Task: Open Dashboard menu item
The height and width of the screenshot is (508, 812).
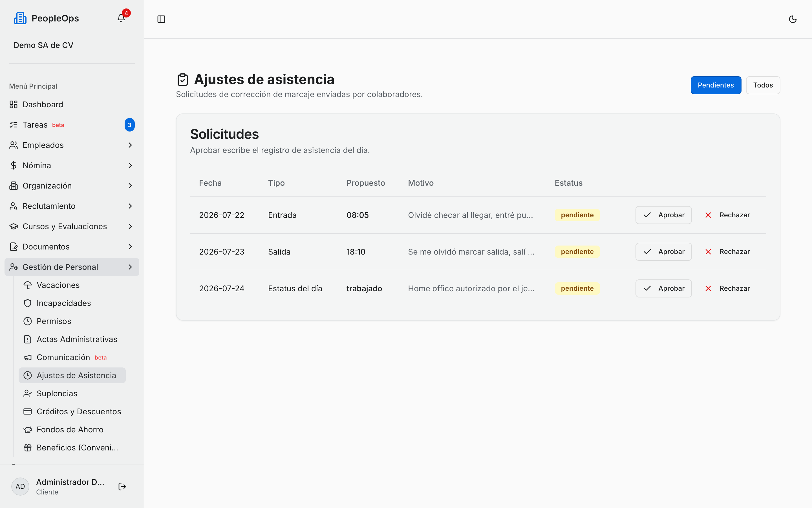Action: point(72,104)
